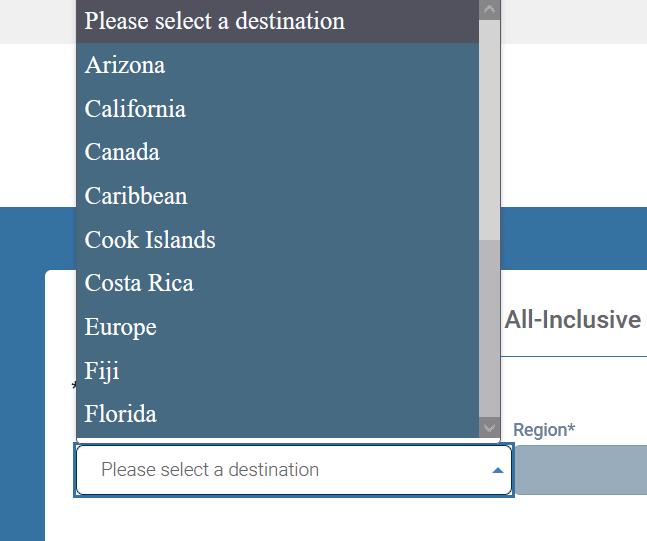The width and height of the screenshot is (647, 541).
Task: Click the white form panel below destination field
Action: pos(300,518)
